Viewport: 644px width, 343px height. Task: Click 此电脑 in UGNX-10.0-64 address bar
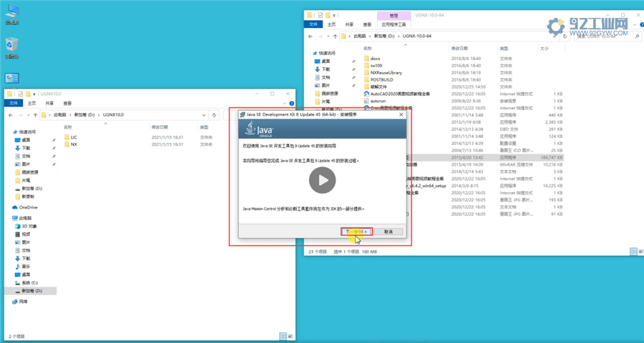359,36
